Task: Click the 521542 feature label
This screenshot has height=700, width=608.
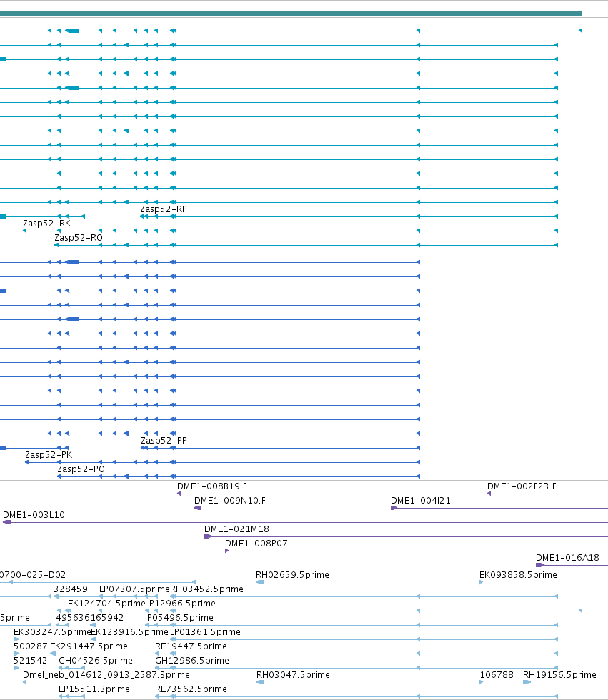Action: click(x=30, y=661)
